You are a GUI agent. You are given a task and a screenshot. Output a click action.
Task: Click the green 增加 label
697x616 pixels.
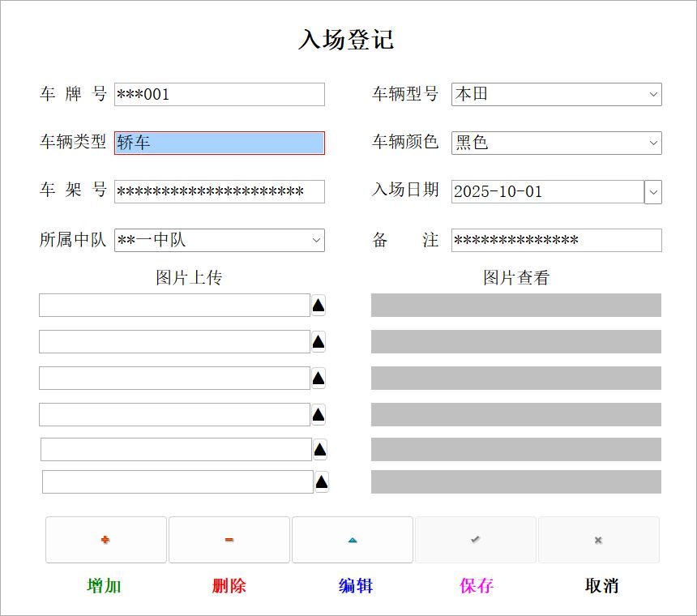pyautogui.click(x=104, y=586)
